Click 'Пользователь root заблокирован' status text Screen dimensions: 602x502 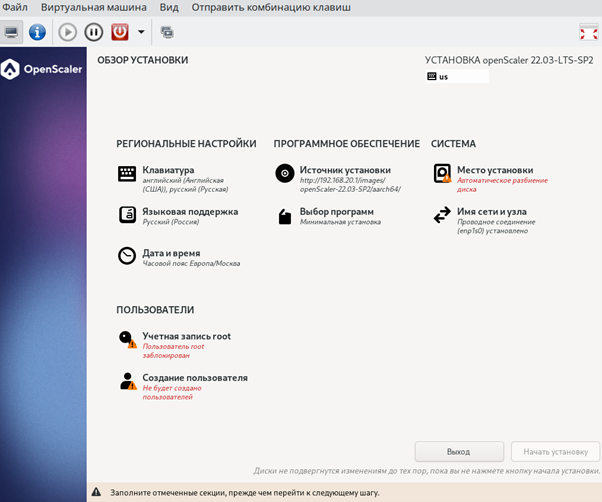click(x=173, y=351)
